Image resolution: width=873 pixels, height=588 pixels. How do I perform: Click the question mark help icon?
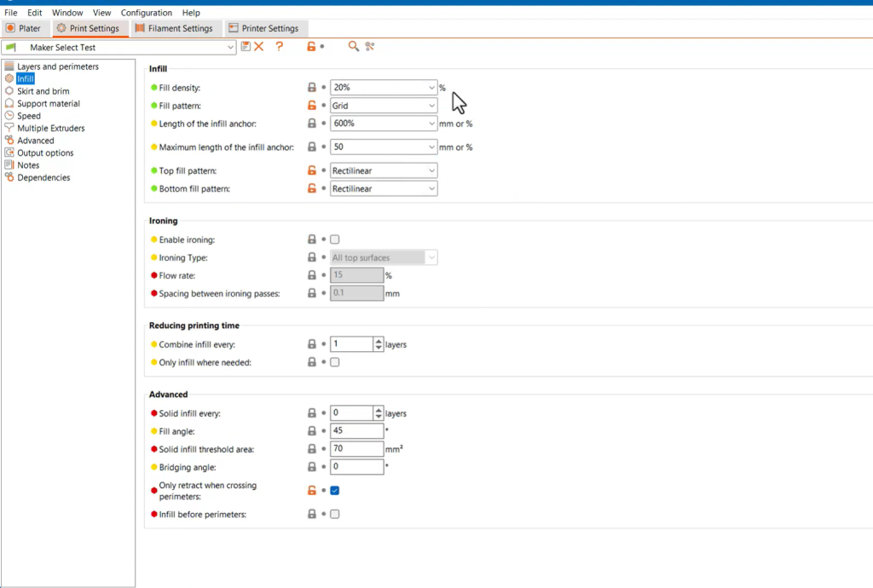tap(279, 47)
